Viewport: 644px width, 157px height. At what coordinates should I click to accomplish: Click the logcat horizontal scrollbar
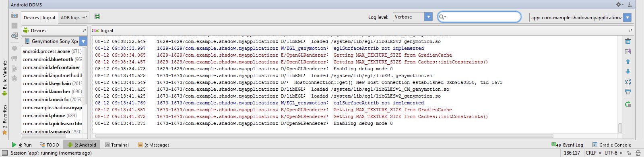click(x=324, y=136)
